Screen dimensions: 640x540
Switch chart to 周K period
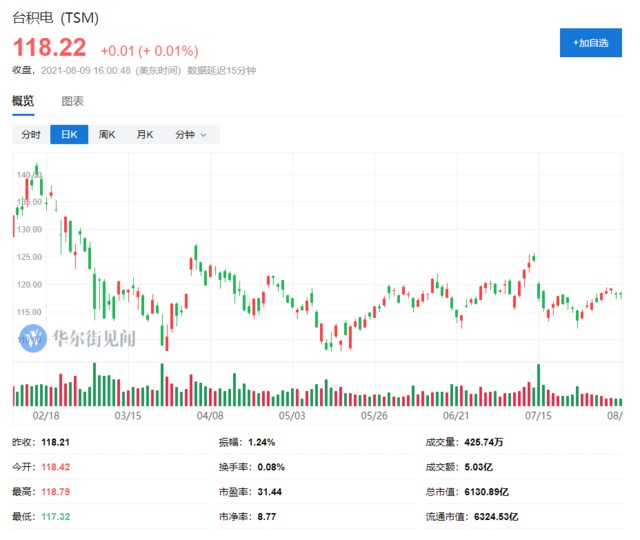107,135
